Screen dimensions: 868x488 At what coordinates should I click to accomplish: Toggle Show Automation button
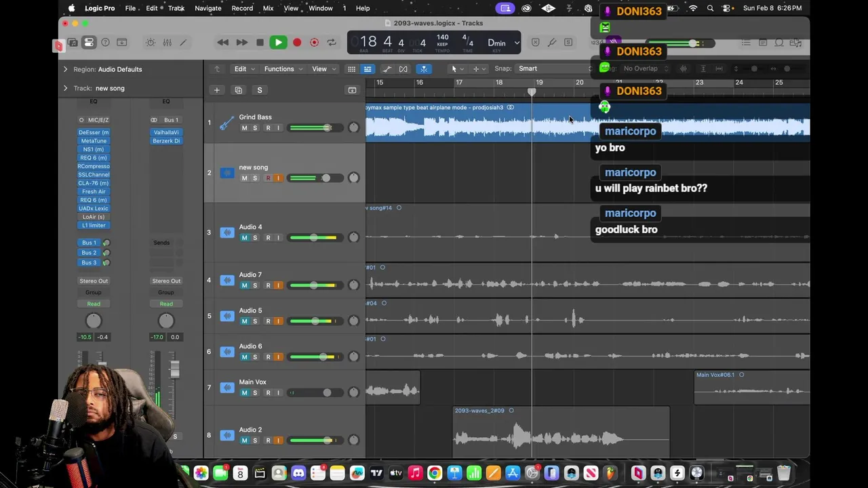(x=387, y=68)
